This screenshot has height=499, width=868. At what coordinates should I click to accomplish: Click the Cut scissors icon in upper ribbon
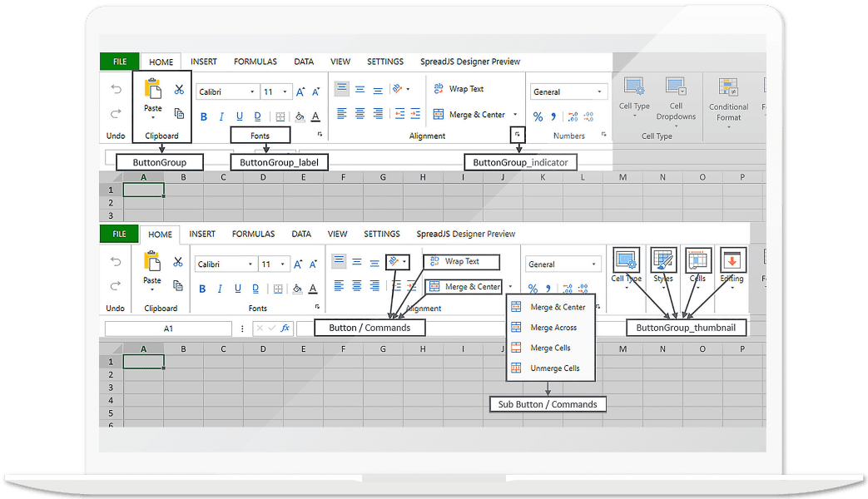(x=179, y=90)
